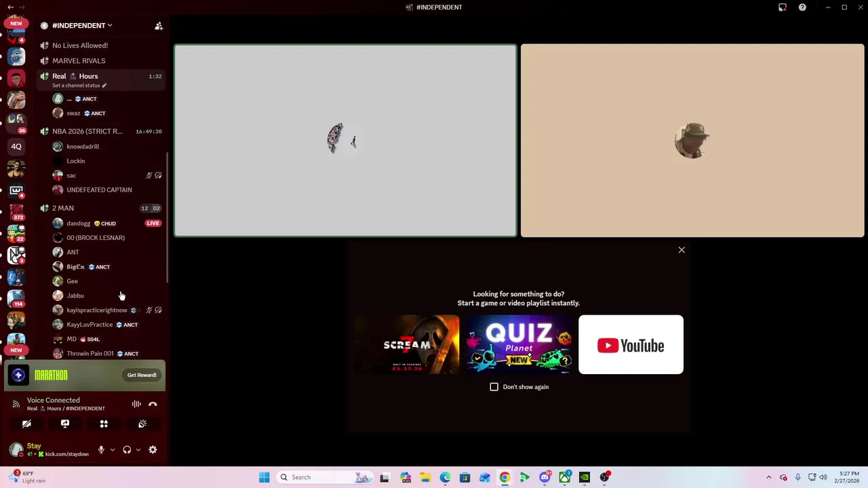868x488 pixels.
Task: Open the 4Q server icon
Action: point(16,146)
